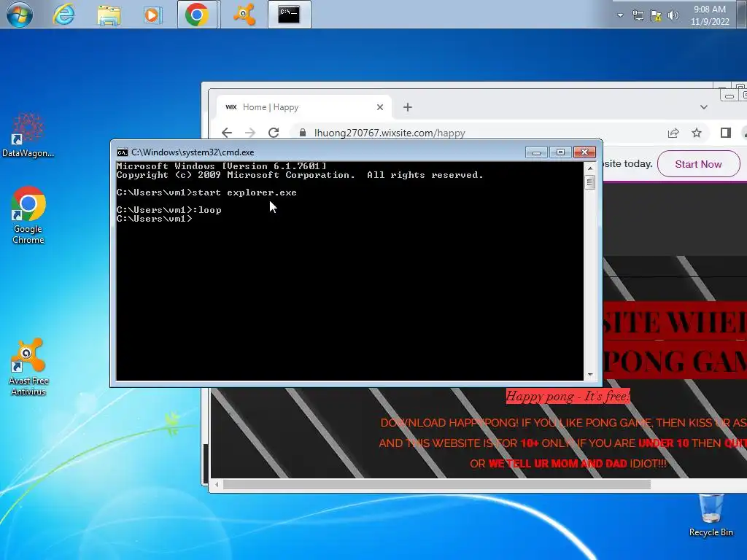Image resolution: width=747 pixels, height=560 pixels.
Task: Switch to the Home | Happy tab
Action: tap(304, 107)
